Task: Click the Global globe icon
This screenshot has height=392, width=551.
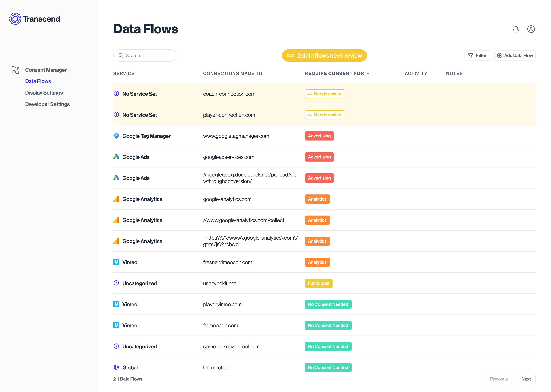Action: (116, 367)
